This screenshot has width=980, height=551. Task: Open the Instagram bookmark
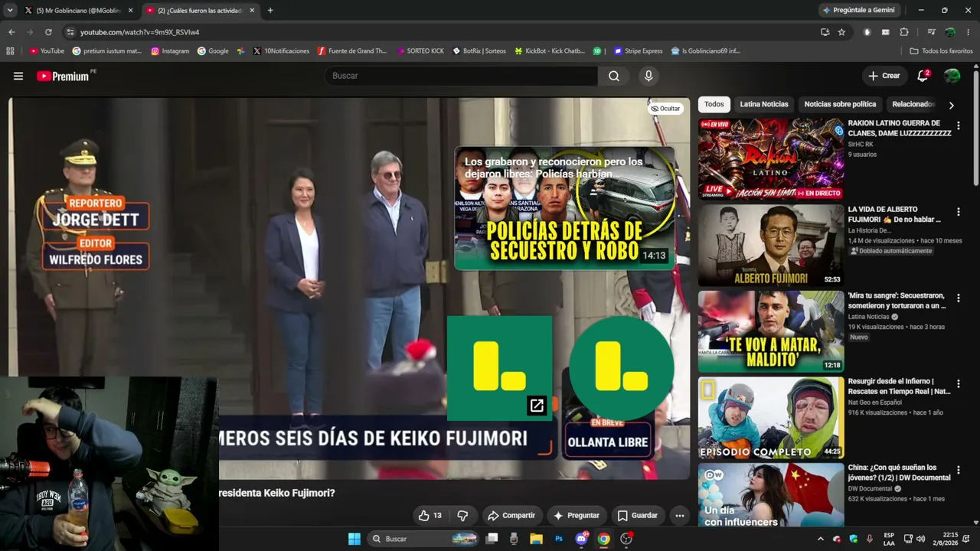(170, 51)
